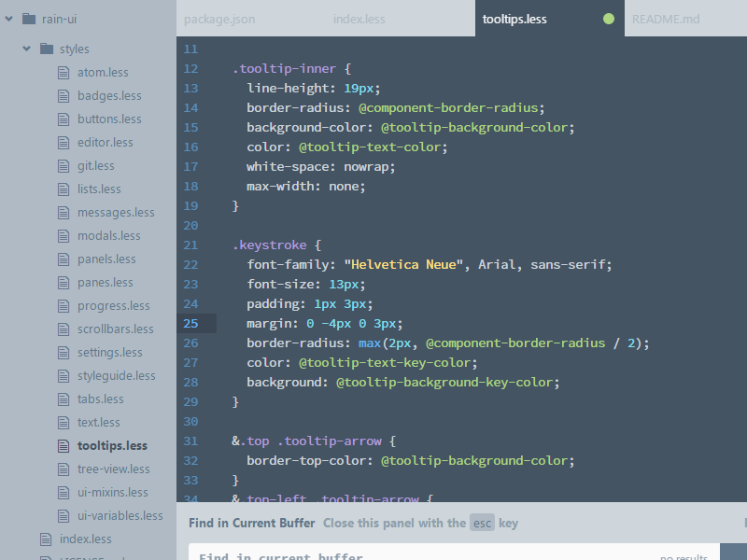Open the index.less tab
The width and height of the screenshot is (747, 560).
coord(361,19)
